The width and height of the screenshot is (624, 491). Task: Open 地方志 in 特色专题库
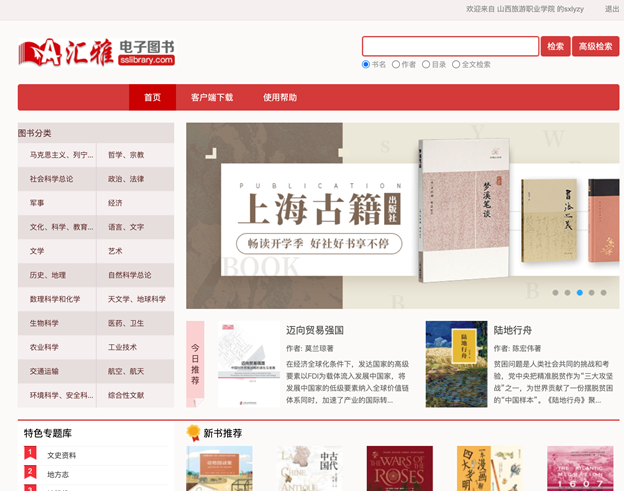(58, 474)
